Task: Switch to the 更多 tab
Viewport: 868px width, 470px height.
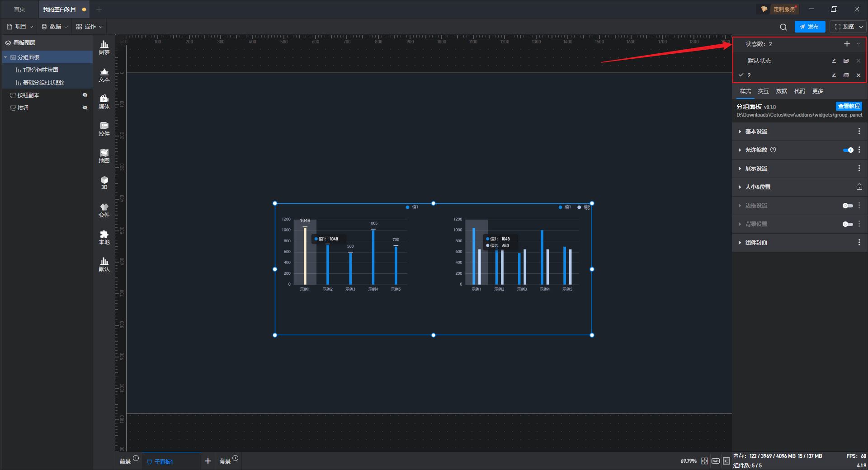Action: pos(817,91)
